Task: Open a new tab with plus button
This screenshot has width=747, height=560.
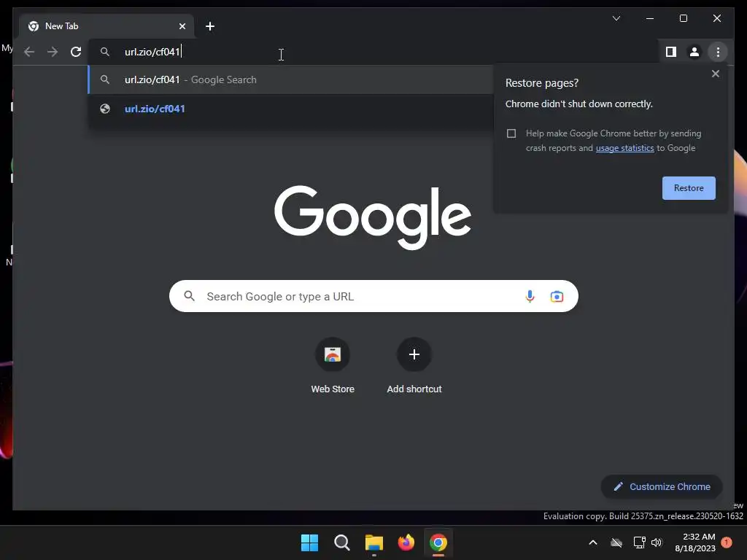Action: (x=210, y=26)
